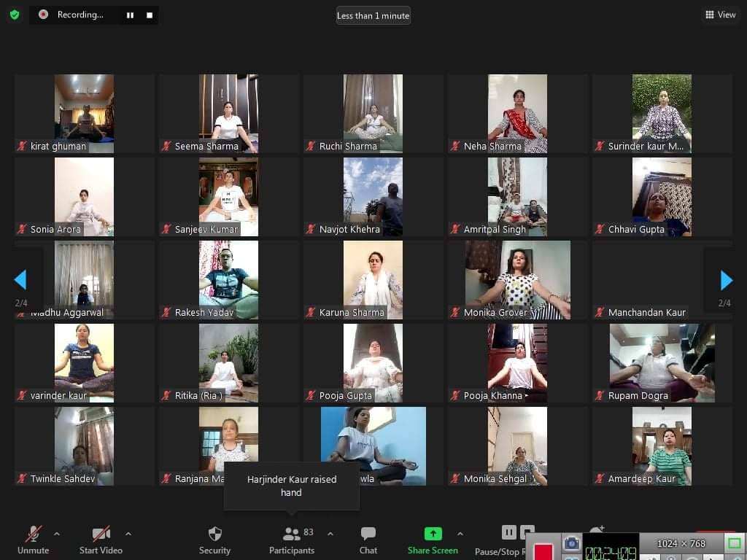Image resolution: width=747 pixels, height=560 pixels.
Task: Expand video options next to Start Video
Action: [128, 534]
